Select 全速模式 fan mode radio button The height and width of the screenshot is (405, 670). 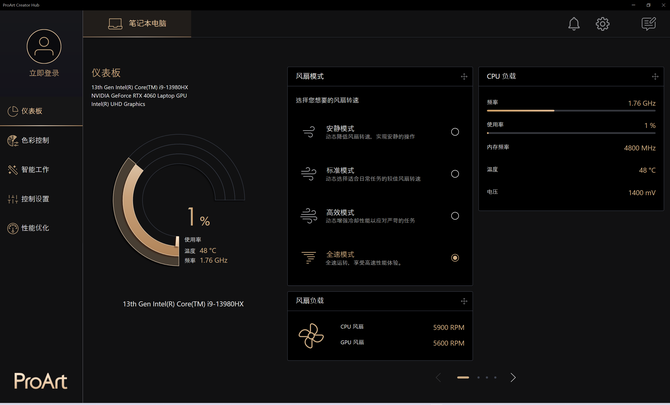pos(455,258)
